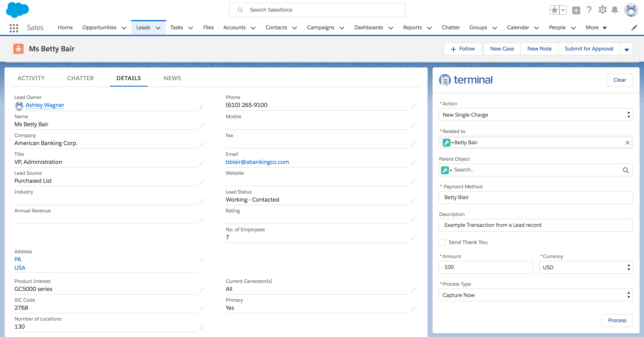Open the Action dropdown New Single Charge
This screenshot has width=644, height=337.
536,115
